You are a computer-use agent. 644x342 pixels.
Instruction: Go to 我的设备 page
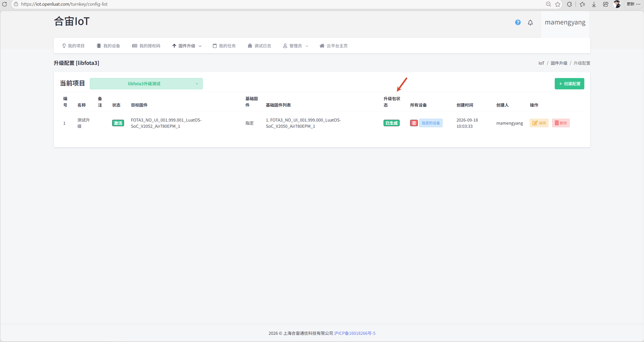[x=108, y=46]
